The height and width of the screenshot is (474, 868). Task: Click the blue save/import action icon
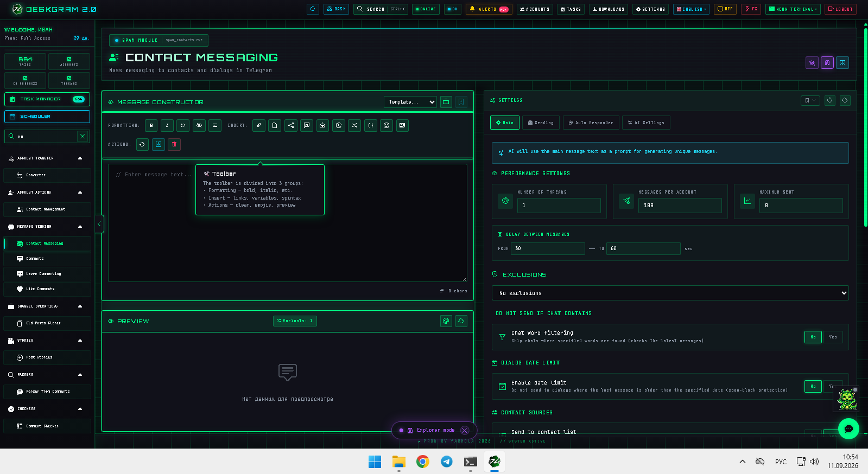[x=159, y=144]
